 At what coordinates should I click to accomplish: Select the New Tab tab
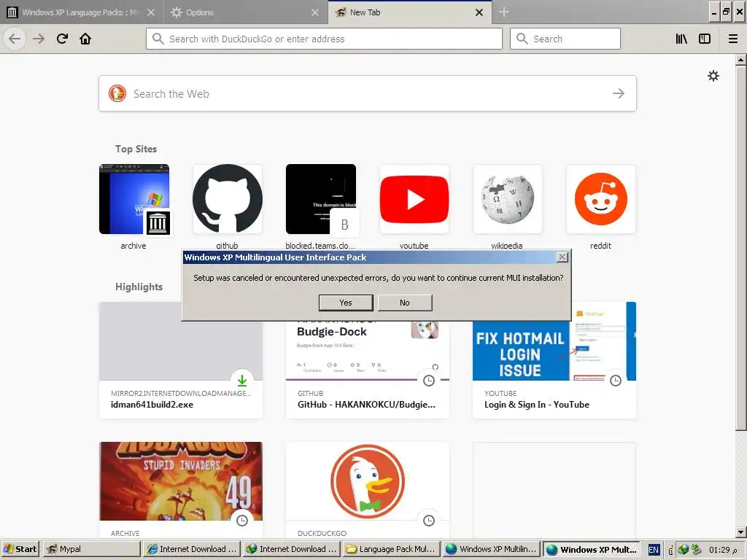coord(410,12)
